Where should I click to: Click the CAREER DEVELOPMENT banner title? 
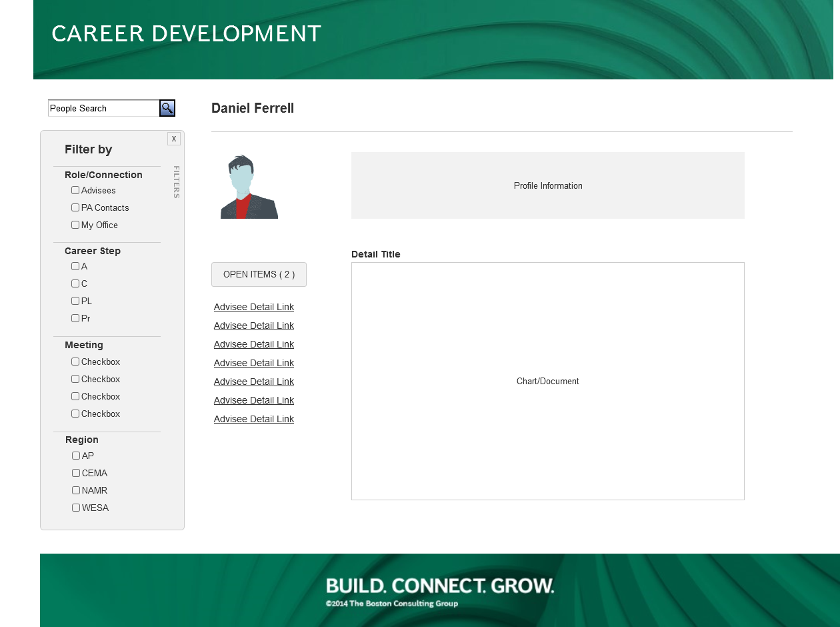[187, 34]
